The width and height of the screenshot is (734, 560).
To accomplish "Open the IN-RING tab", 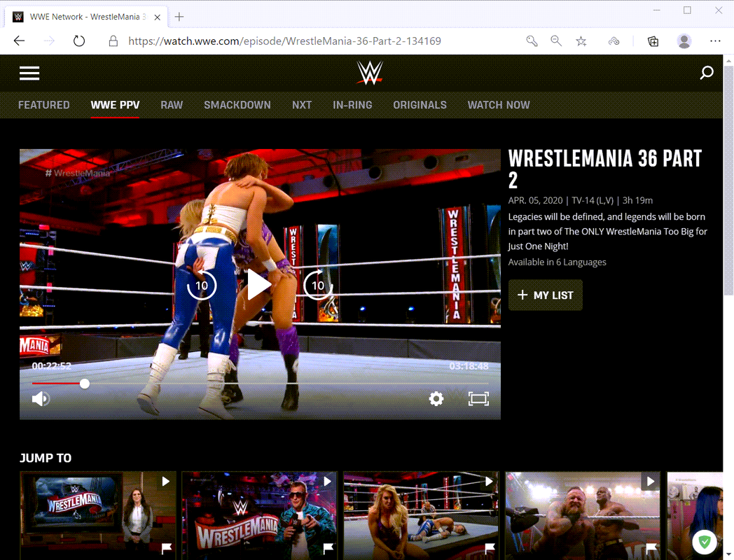I will click(352, 105).
